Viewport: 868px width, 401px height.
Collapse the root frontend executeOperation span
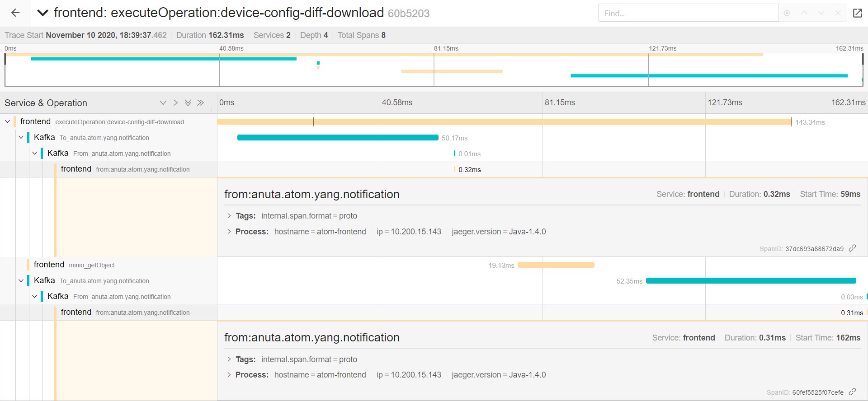[8, 121]
